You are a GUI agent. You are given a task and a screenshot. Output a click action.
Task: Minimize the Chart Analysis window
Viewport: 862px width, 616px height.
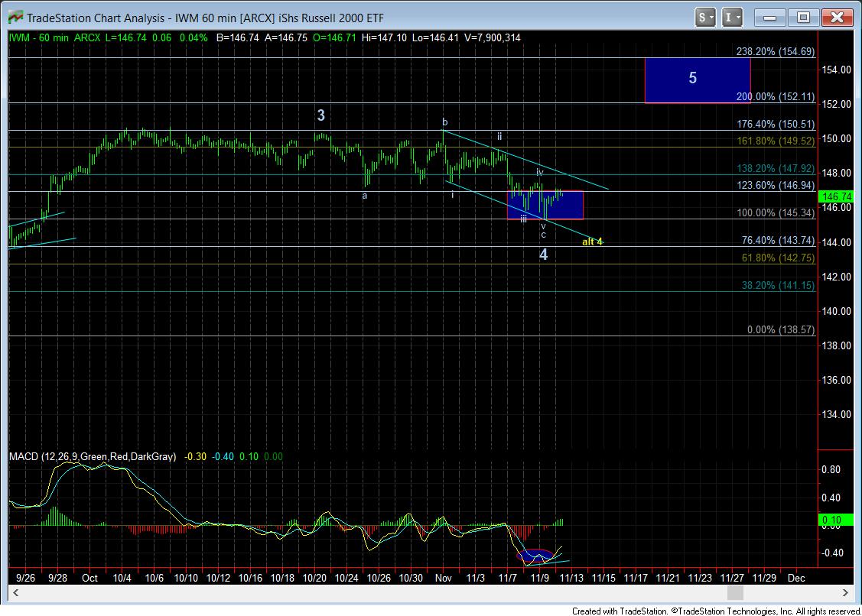769,17
